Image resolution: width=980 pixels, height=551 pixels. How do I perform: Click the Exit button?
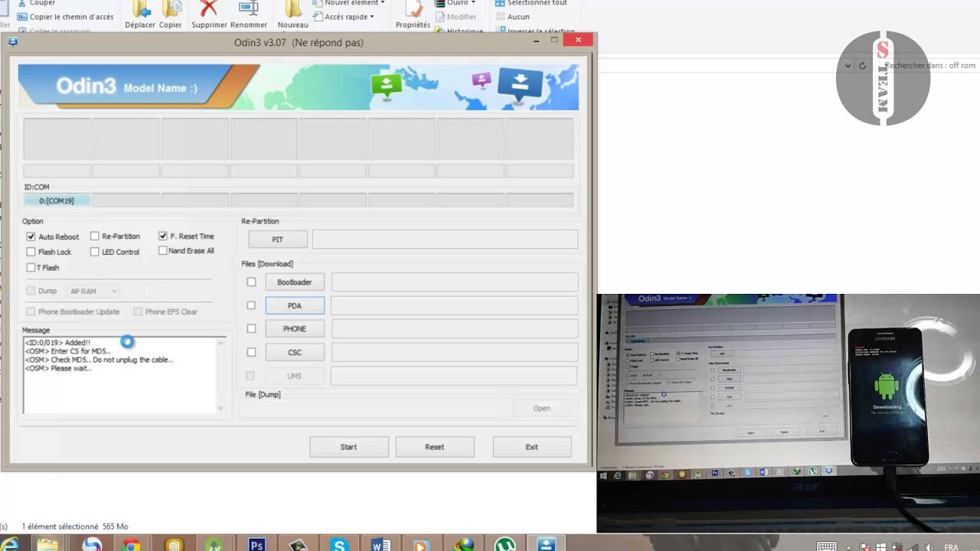[531, 447]
